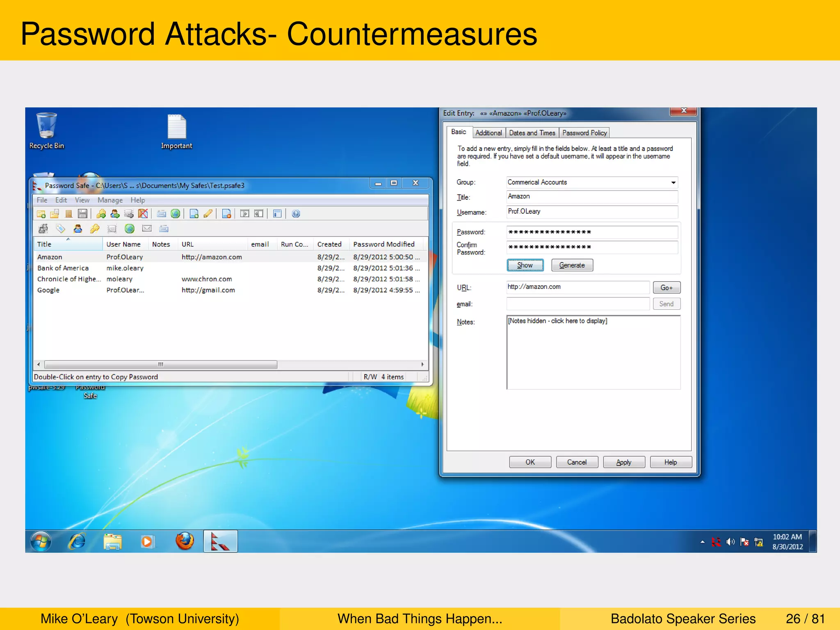Open the Windows Start button
The width and height of the screenshot is (840, 630).
click(x=41, y=541)
